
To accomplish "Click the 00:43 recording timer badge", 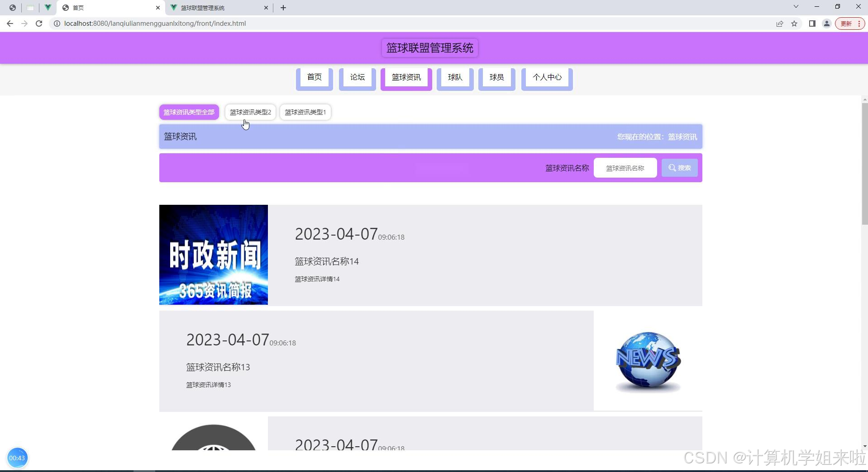I will click(x=17, y=458).
